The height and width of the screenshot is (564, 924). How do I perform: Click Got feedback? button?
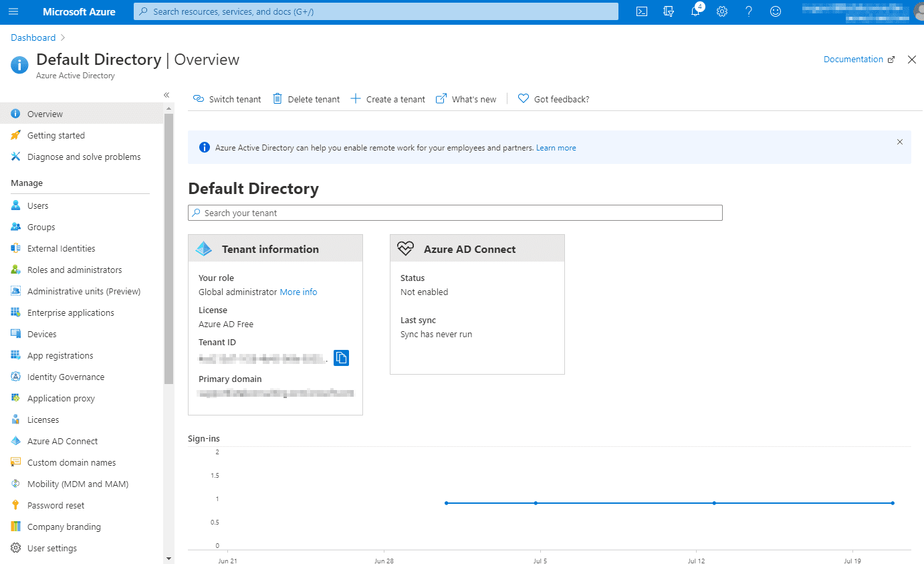click(x=554, y=99)
